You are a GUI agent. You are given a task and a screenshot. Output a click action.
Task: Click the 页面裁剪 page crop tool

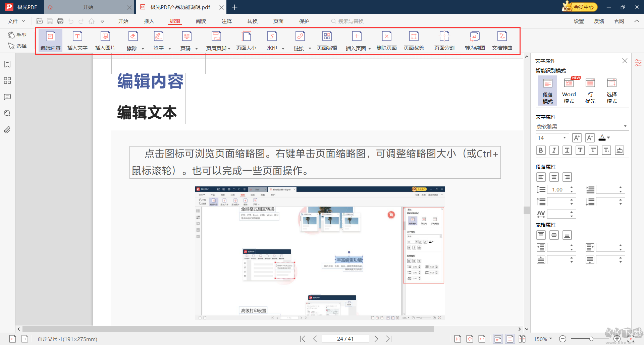click(x=414, y=41)
